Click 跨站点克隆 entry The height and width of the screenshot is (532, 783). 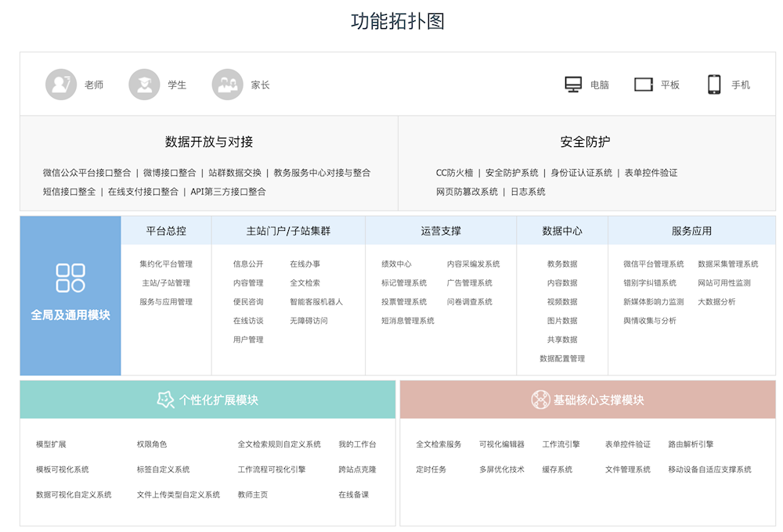pyautogui.click(x=357, y=469)
